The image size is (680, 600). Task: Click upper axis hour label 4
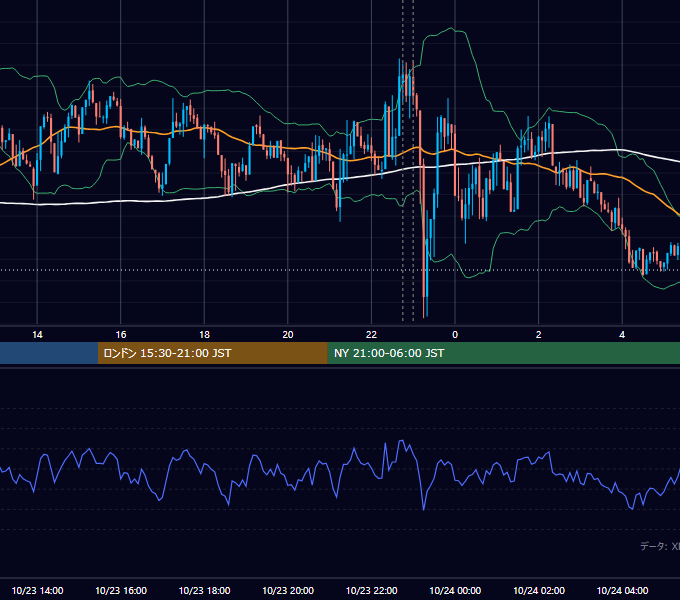622,335
